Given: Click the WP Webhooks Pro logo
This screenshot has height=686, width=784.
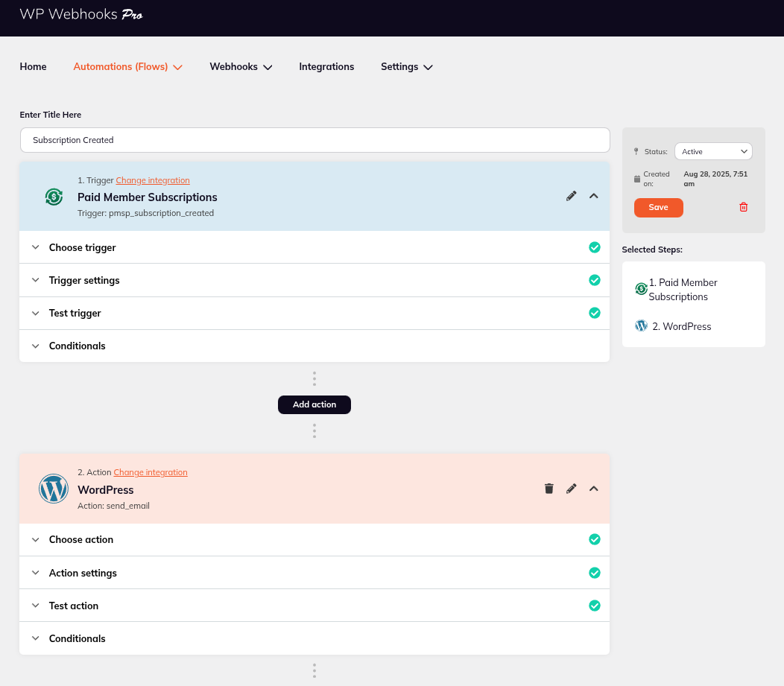Looking at the screenshot, I should 81,14.
